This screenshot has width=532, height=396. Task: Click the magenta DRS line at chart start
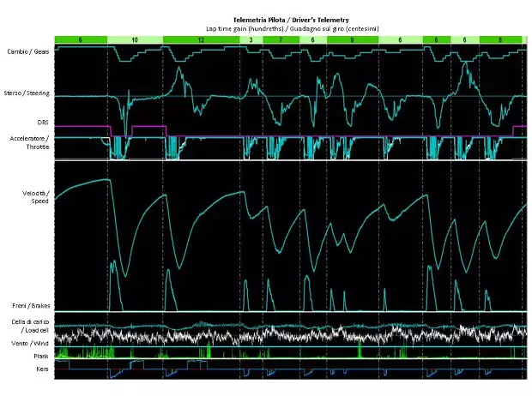(82, 126)
